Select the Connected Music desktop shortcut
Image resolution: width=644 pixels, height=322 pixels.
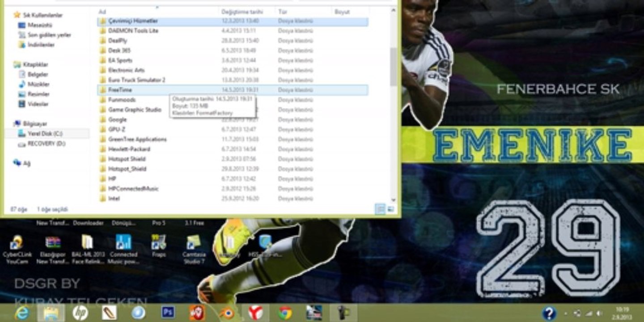tap(123, 249)
